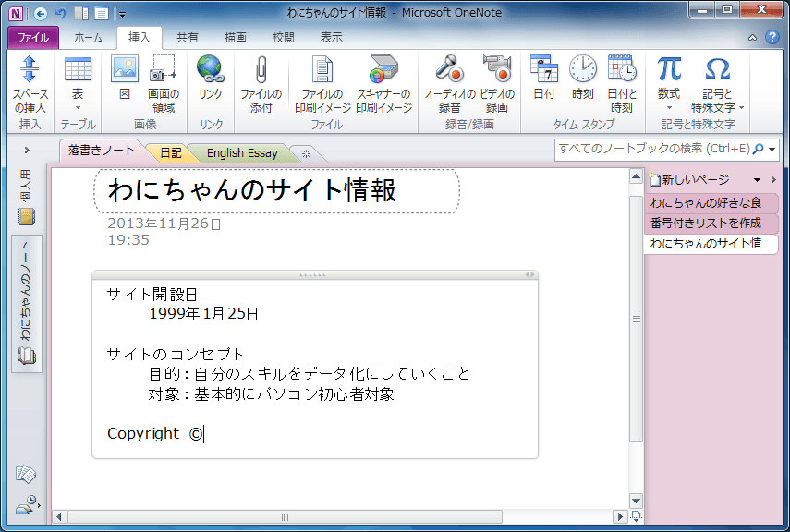Click the search magnifier icon

click(759, 149)
